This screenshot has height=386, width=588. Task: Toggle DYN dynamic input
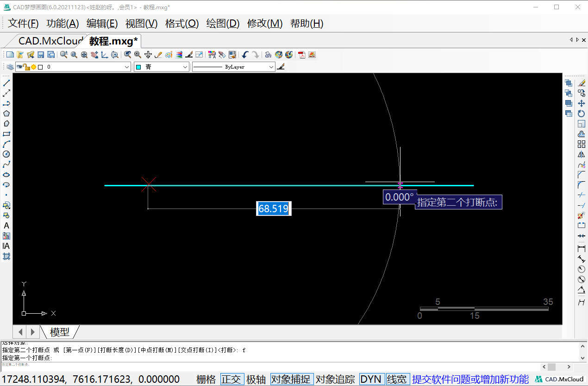tap(371, 379)
